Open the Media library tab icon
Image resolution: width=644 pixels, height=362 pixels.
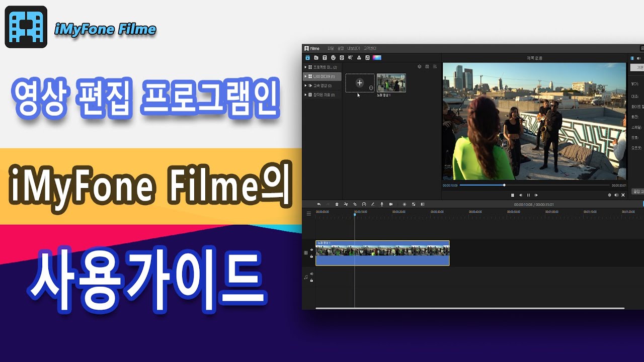pos(307,58)
